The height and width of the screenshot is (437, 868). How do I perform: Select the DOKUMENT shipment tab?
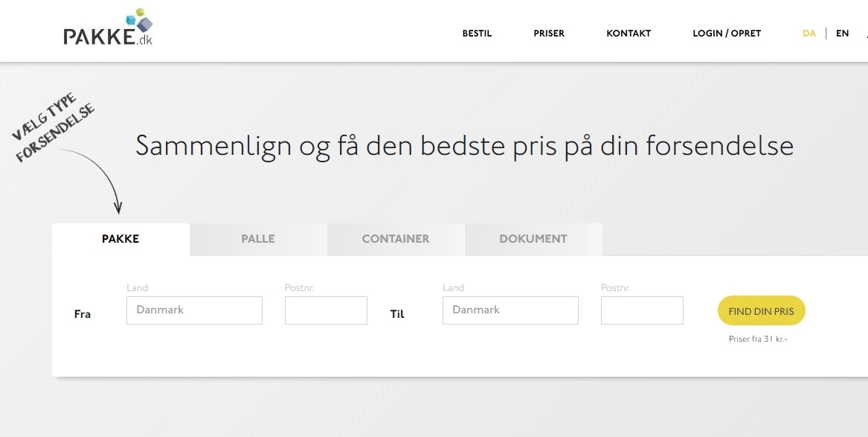click(x=533, y=239)
